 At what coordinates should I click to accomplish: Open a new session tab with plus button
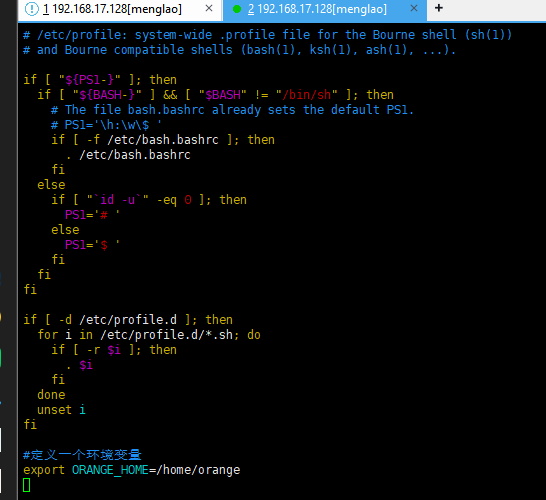(x=439, y=8)
